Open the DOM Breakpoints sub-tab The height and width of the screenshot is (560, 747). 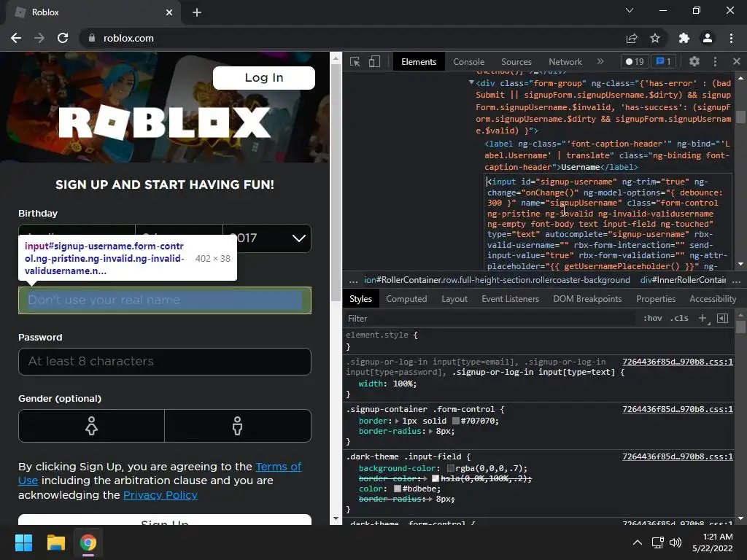pos(587,298)
